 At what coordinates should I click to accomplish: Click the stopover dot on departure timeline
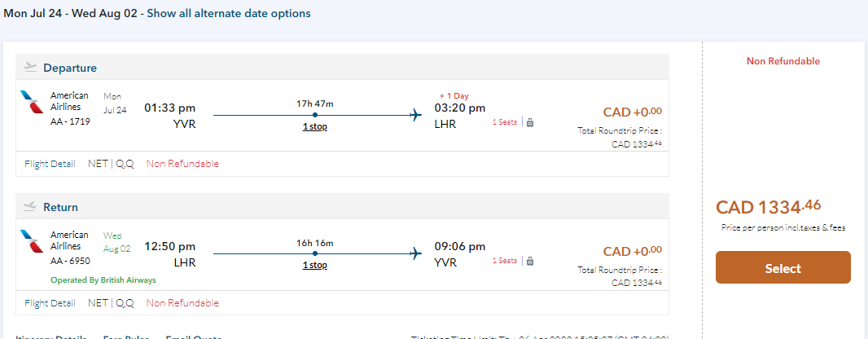314,115
